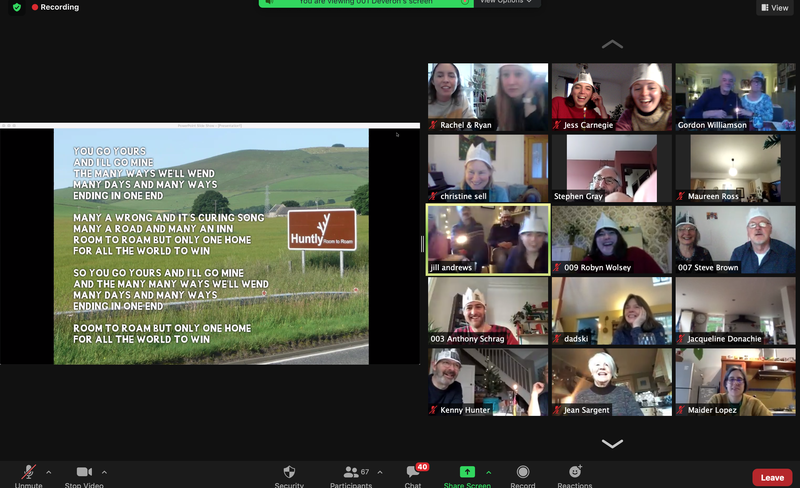Open the Chat panel
Screen dimensions: 800x488
coord(413,473)
